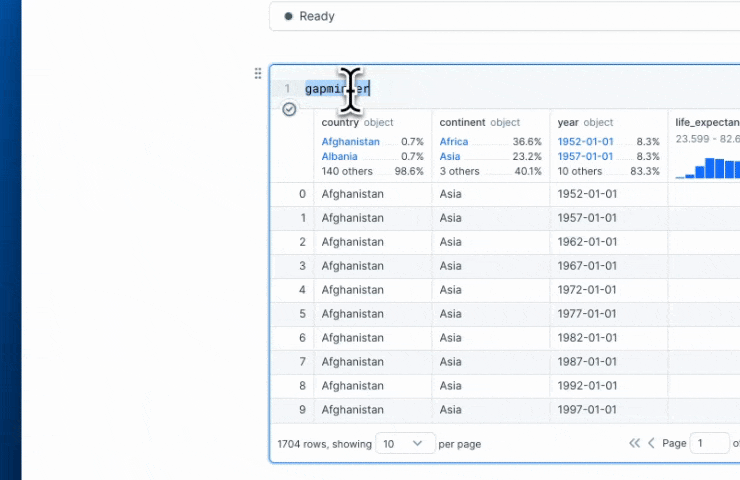Click the Ready status bar
Image resolution: width=740 pixels, height=480 pixels.
tap(505, 17)
